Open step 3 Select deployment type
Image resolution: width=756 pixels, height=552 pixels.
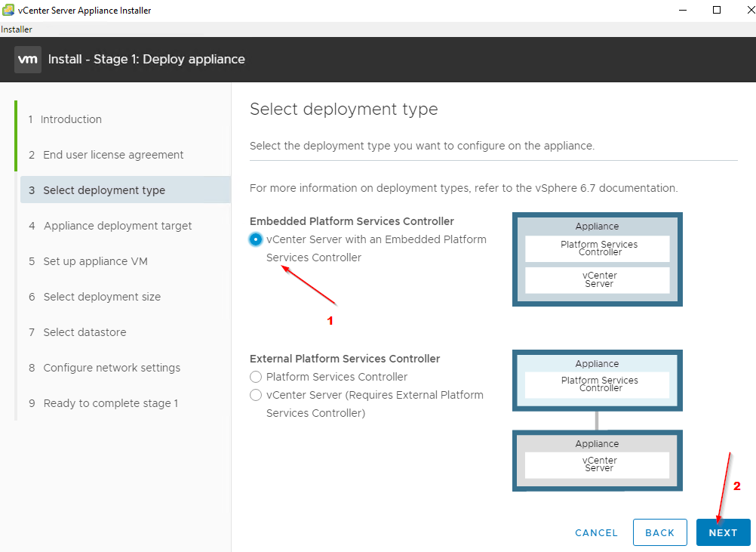tap(125, 190)
